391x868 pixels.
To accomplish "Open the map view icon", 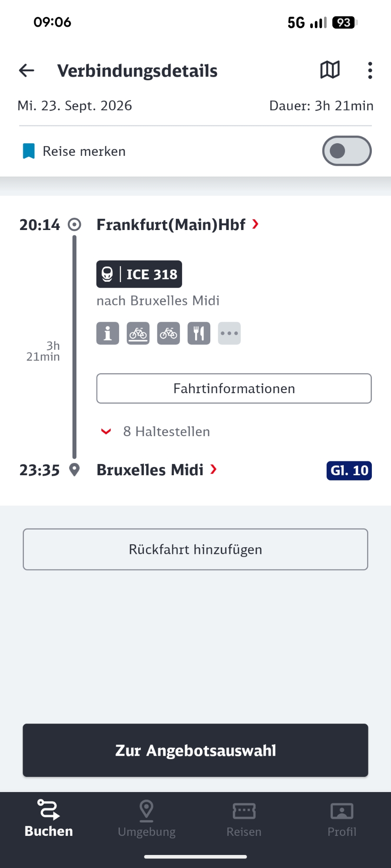I will 330,70.
